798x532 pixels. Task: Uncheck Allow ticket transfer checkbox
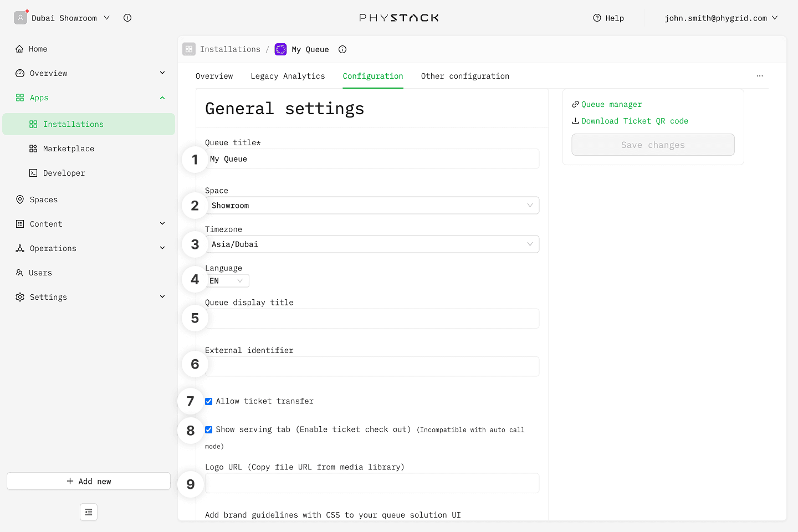tap(209, 401)
